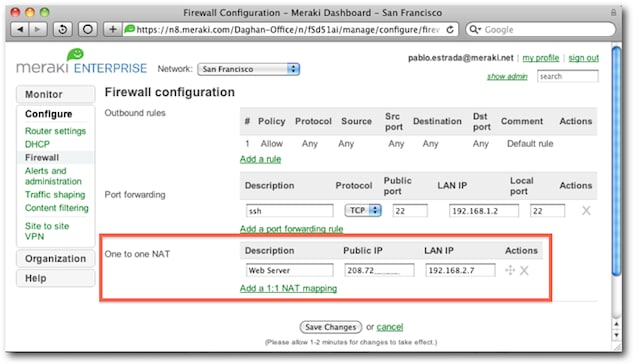Click the Allow policy cell
Image resolution: width=638 pixels, height=364 pixels.
click(271, 144)
